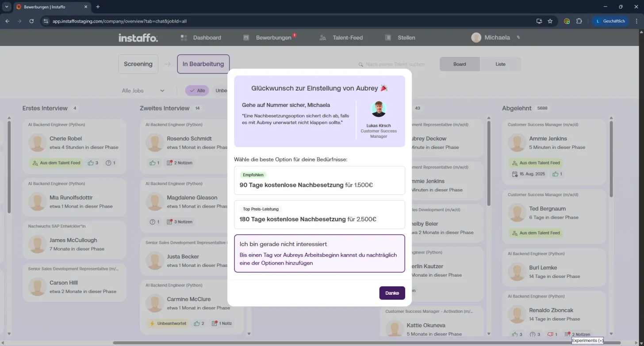Click the thumbs-up icon on Cherie Robel's card

coord(91,163)
